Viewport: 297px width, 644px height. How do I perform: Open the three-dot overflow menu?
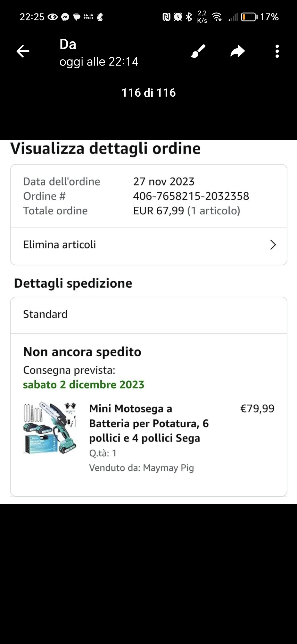pos(277,51)
